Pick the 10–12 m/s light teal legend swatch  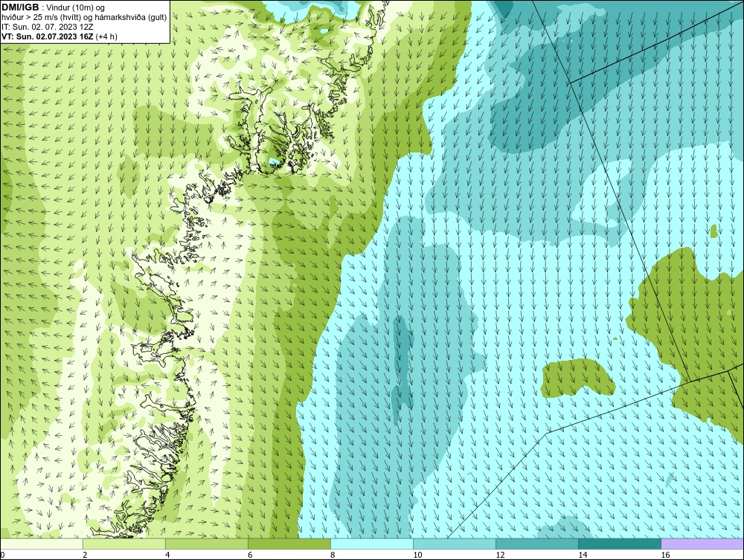[454, 544]
